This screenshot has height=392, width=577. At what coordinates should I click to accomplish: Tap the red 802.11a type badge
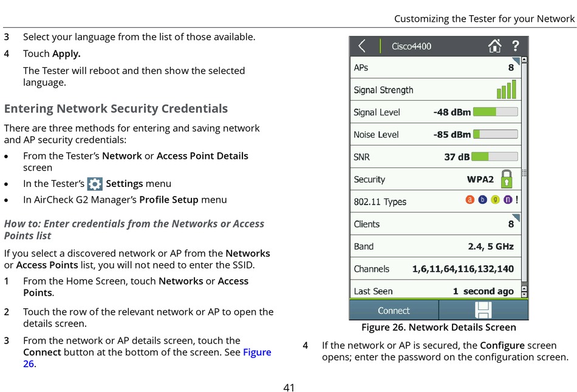click(x=470, y=200)
